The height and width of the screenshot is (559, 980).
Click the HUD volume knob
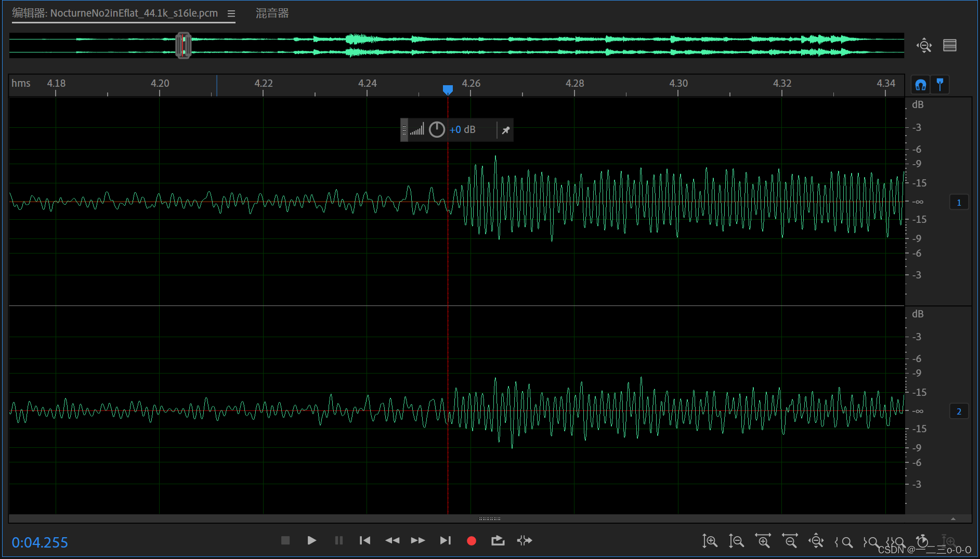437,129
